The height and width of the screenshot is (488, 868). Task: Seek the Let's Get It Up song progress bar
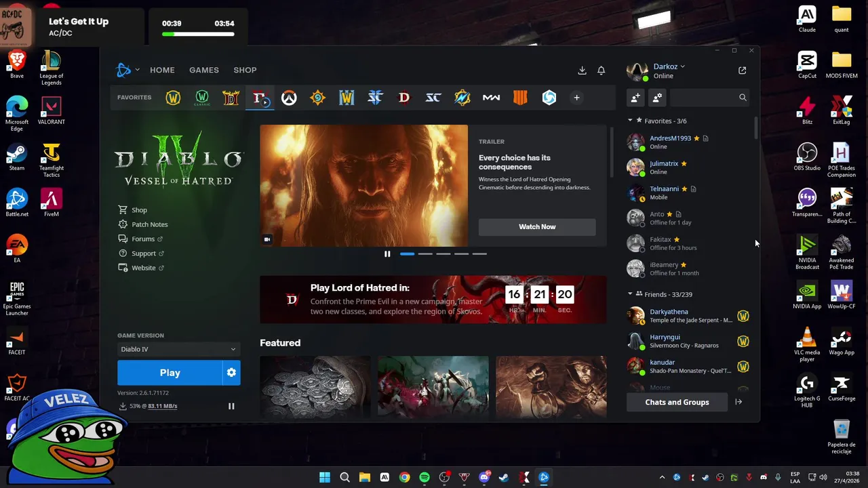tap(198, 34)
